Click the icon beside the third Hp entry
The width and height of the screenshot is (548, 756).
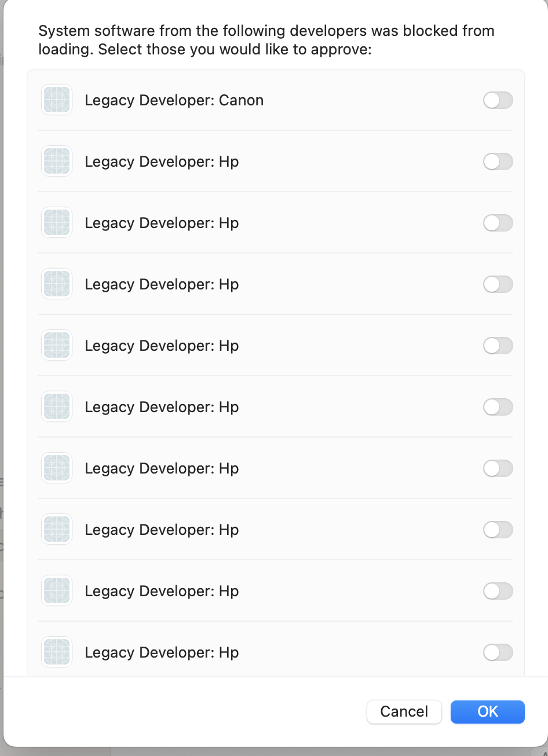click(x=57, y=284)
